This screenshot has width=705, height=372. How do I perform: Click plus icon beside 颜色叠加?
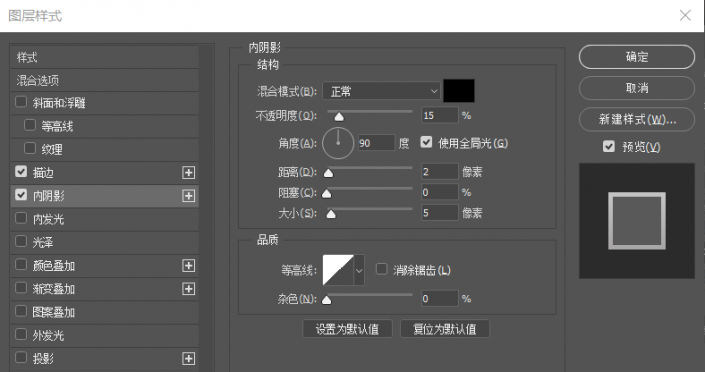188,266
